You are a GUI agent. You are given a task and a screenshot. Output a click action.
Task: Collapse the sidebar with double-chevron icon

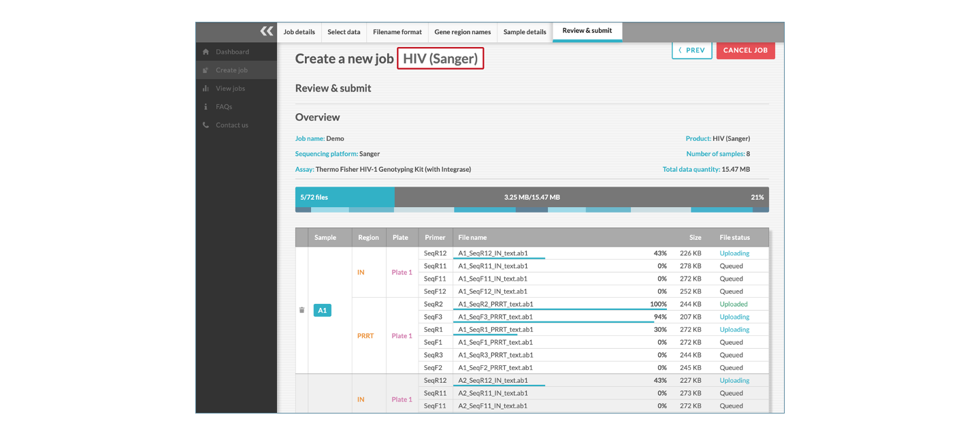pyautogui.click(x=267, y=31)
